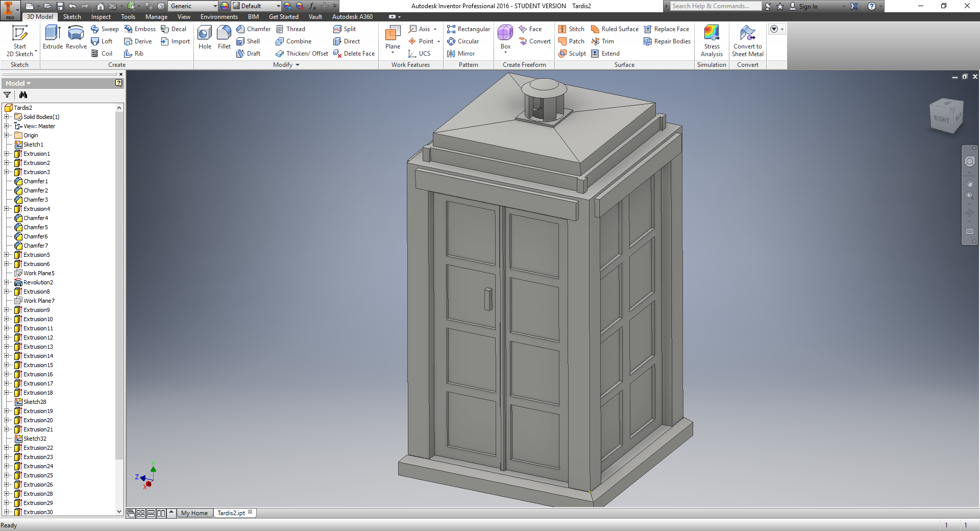Image resolution: width=980 pixels, height=531 pixels.
Task: Click the ViewCube RIGHT face
Action: tap(941, 119)
